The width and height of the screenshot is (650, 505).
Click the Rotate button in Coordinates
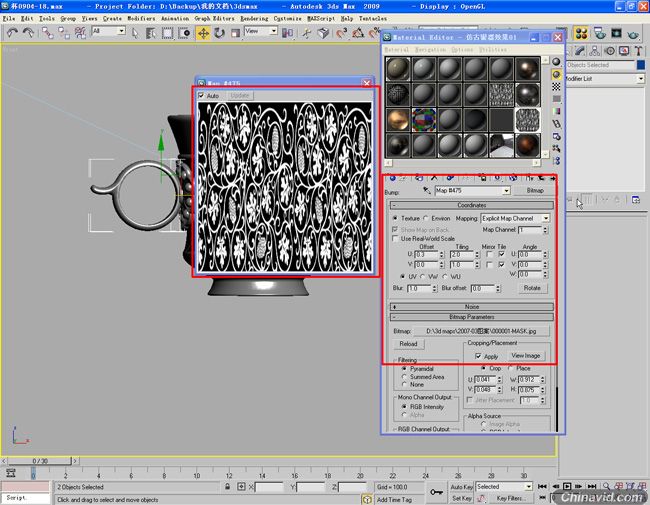[532, 288]
